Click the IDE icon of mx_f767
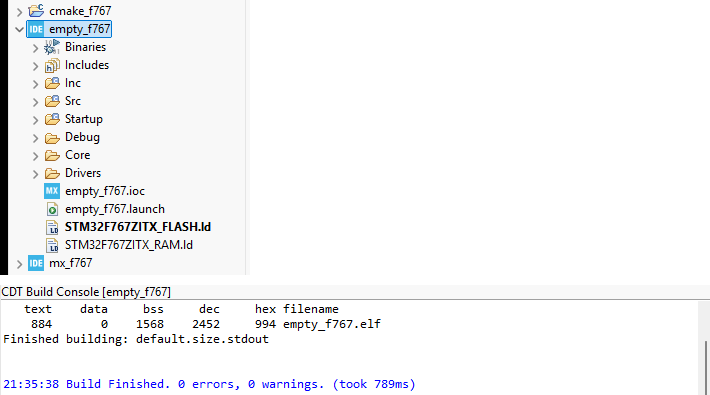 (x=36, y=263)
